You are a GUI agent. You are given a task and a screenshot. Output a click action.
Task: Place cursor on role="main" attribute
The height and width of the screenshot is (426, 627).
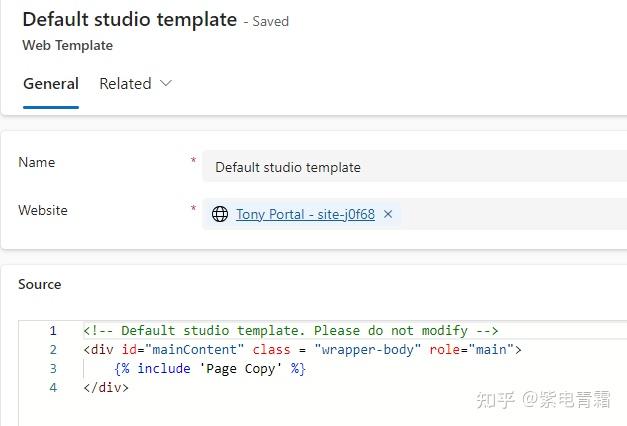click(471, 350)
